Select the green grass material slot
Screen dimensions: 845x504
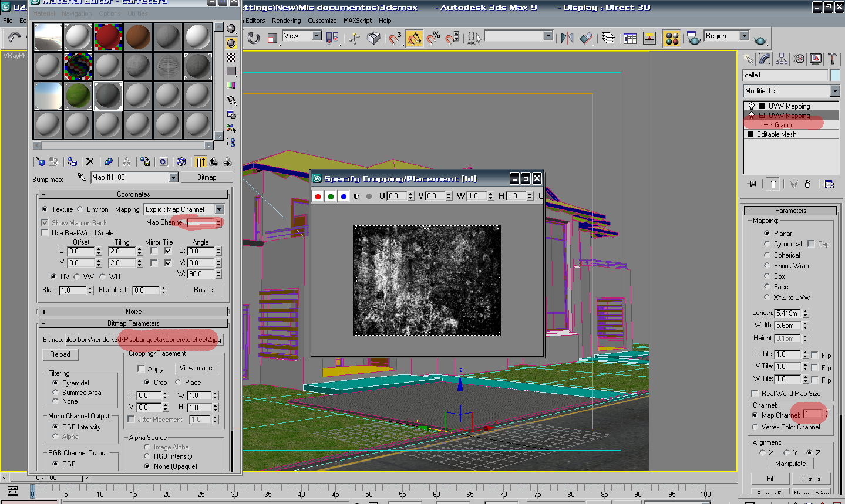(78, 96)
